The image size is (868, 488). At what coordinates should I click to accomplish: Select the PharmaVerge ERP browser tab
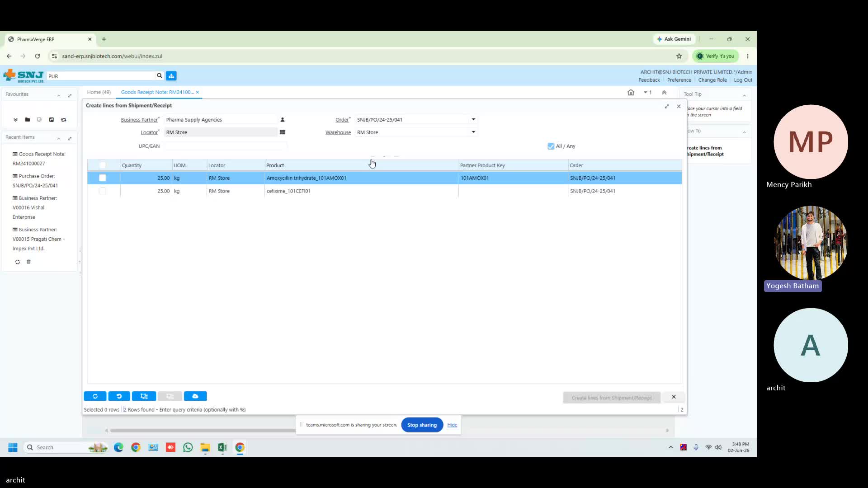coord(50,39)
